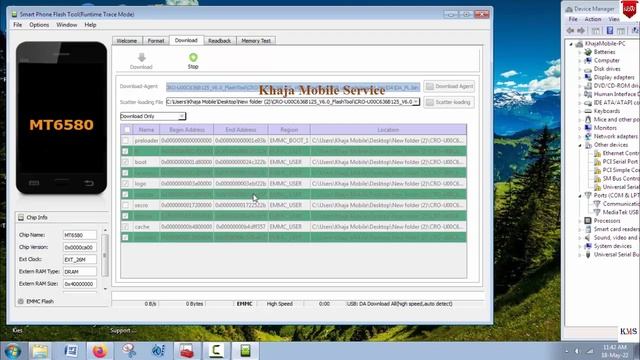Image resolution: width=640 pixels, height=360 pixels.
Task: Select the Network adapters icon
Action: (588, 136)
